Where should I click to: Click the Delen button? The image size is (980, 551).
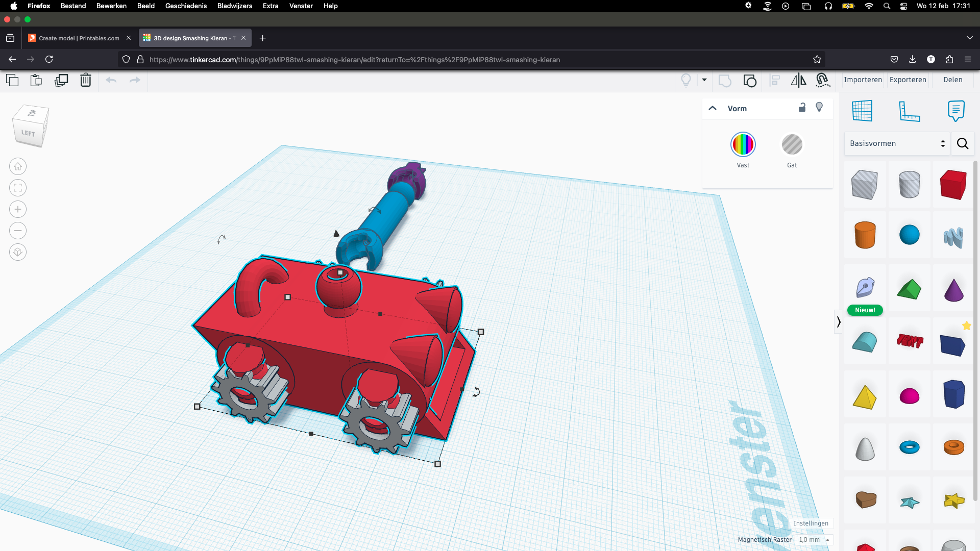pos(952,80)
